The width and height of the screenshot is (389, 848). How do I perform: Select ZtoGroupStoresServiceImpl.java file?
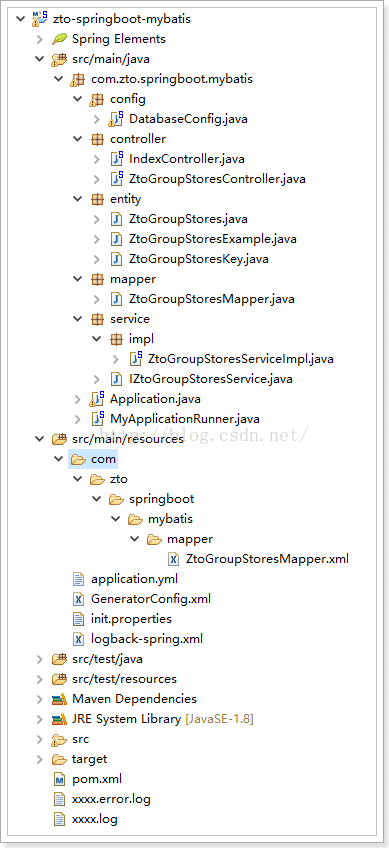(240, 359)
